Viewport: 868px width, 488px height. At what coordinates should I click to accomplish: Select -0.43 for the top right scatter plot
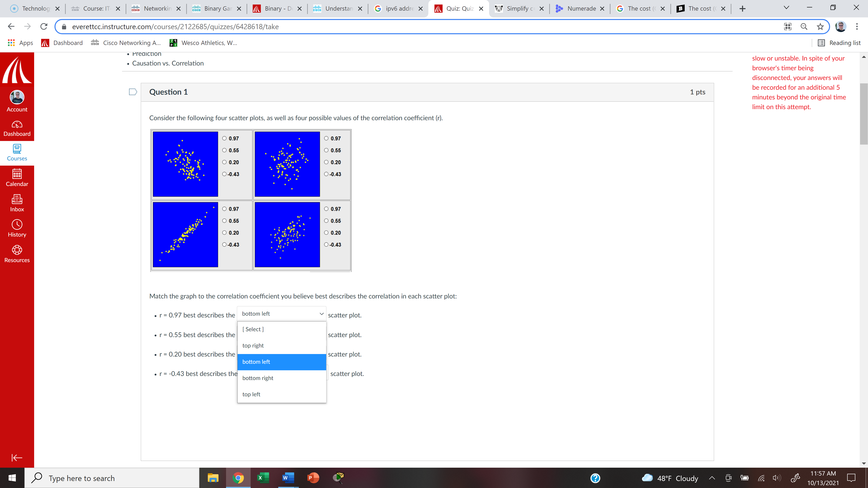pyautogui.click(x=326, y=174)
